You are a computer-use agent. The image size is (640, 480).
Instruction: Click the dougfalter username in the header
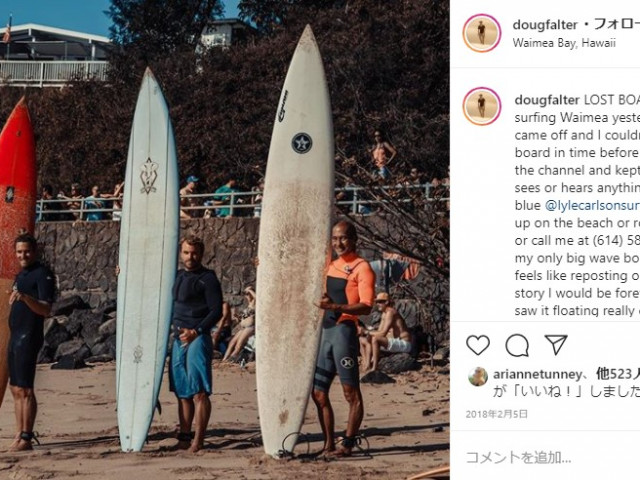coord(545,25)
